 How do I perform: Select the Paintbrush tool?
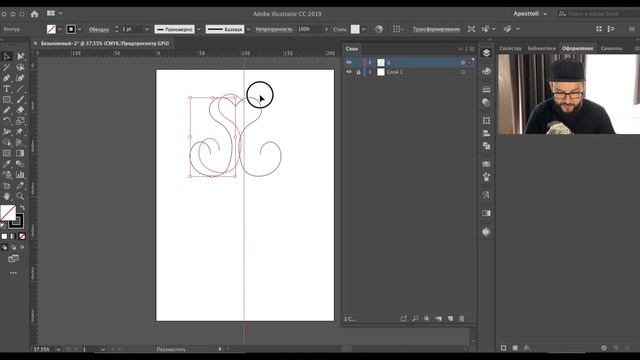click(x=20, y=100)
